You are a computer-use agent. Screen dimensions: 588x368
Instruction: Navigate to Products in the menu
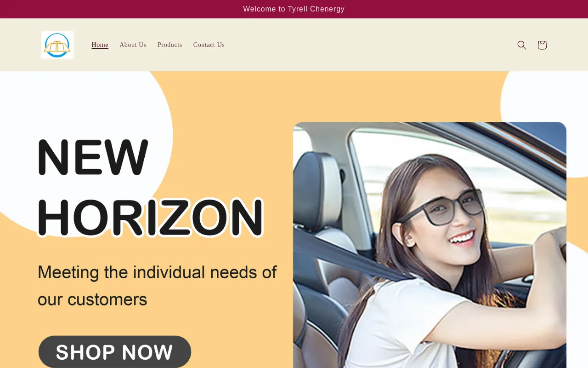pyautogui.click(x=170, y=45)
